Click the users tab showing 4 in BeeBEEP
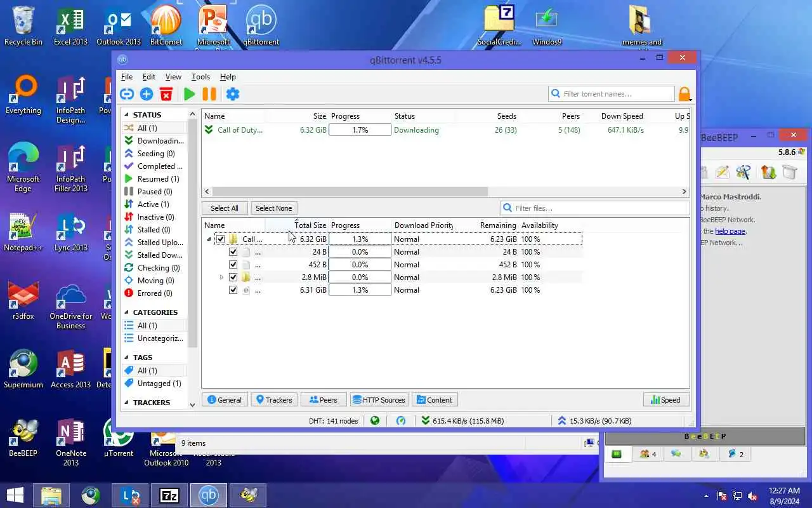Image resolution: width=812 pixels, height=508 pixels. tap(648, 454)
